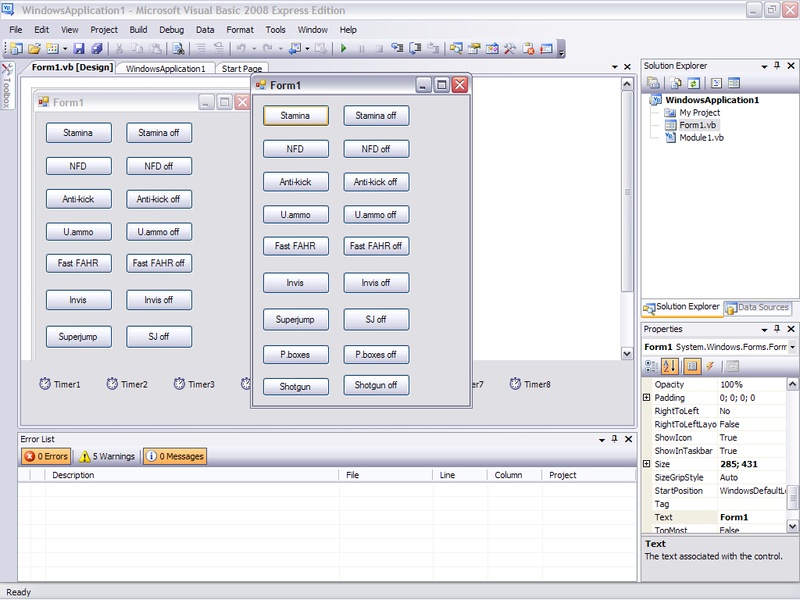The image size is (800, 600).
Task: Open the Solution Explorer window position dropdown
Action: click(764, 66)
